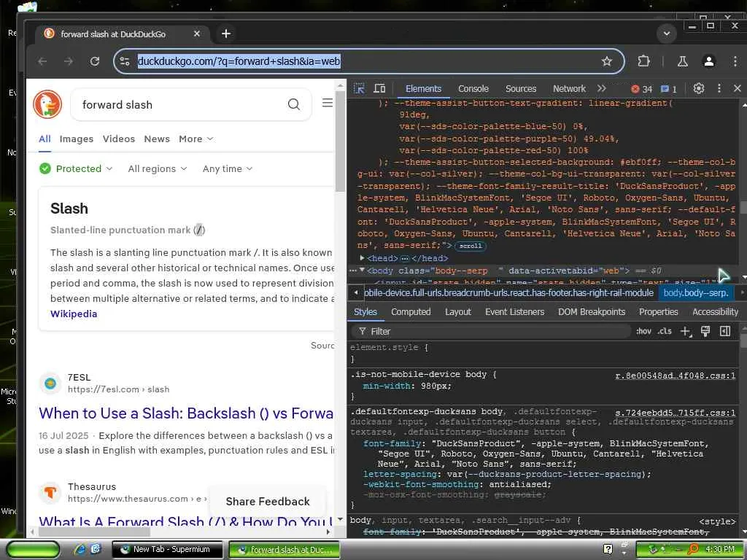Reload the current page
Screen dimensions: 747x560
95,61
